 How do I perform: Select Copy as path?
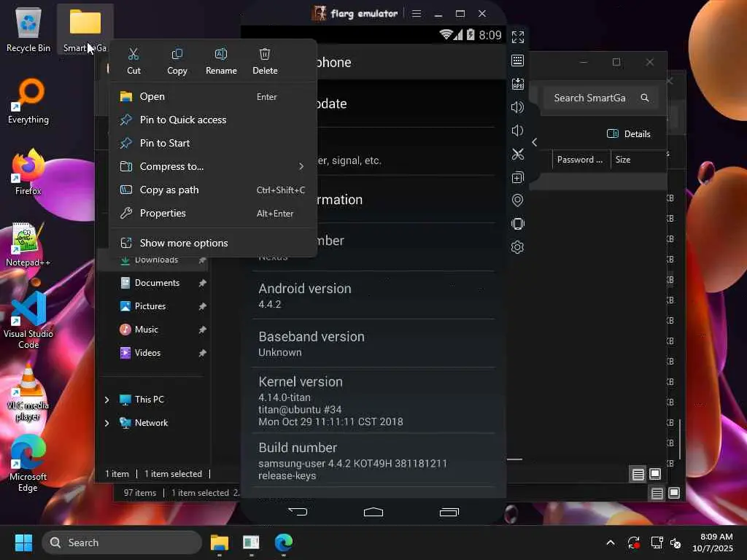coord(213,190)
